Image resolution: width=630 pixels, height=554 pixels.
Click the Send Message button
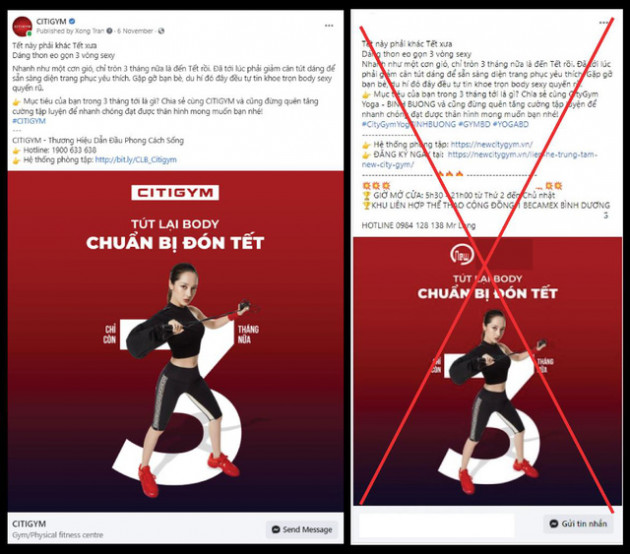click(302, 529)
